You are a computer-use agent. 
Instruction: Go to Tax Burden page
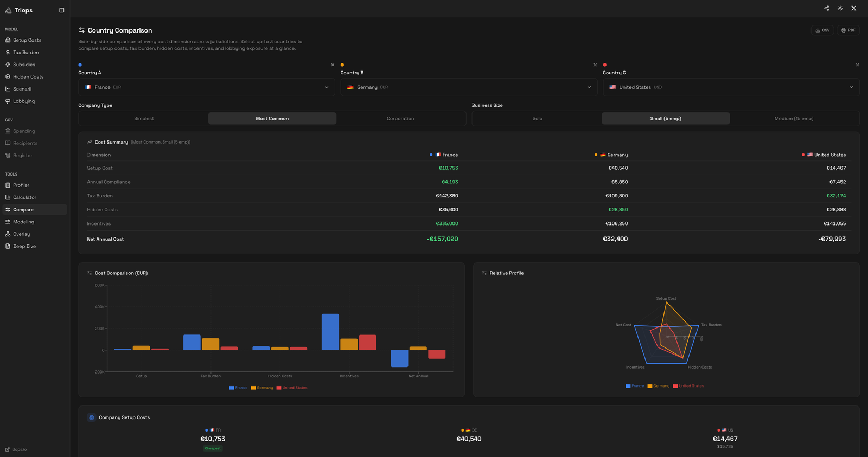[25, 53]
